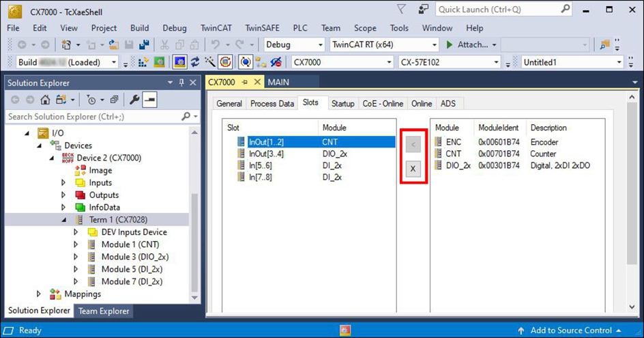Expand the Inputs tree node

(63, 182)
